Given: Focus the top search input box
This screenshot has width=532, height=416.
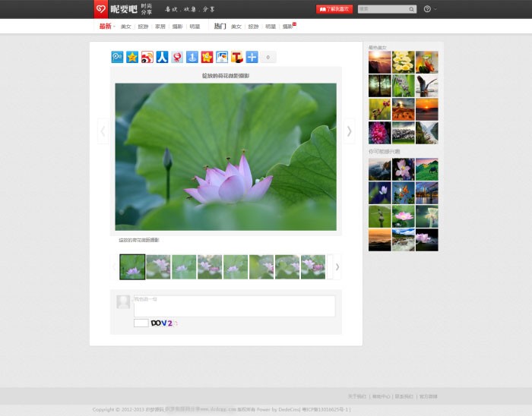Looking at the screenshot, I should click(x=383, y=9).
